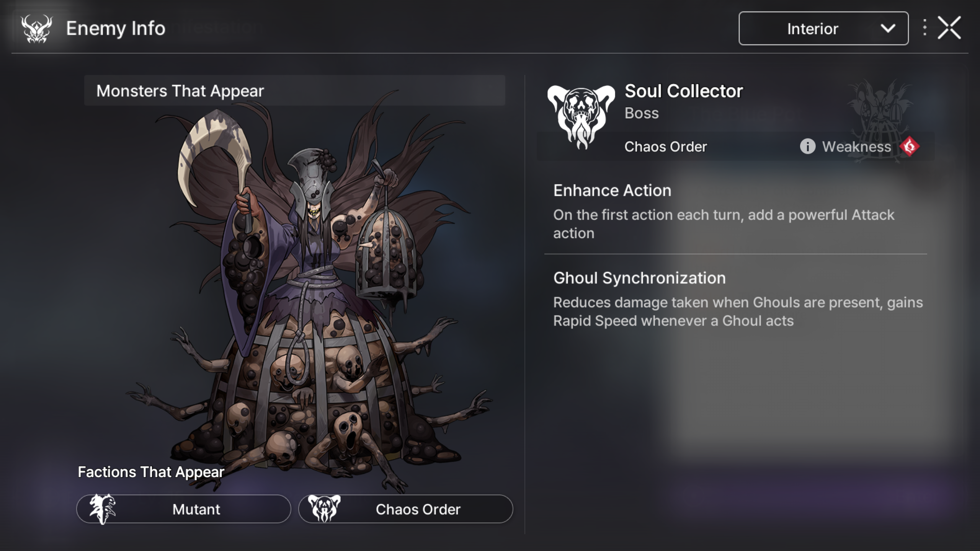Click the Enemy Info horned emblem icon
Image resolution: width=980 pixels, height=551 pixels.
click(x=36, y=29)
